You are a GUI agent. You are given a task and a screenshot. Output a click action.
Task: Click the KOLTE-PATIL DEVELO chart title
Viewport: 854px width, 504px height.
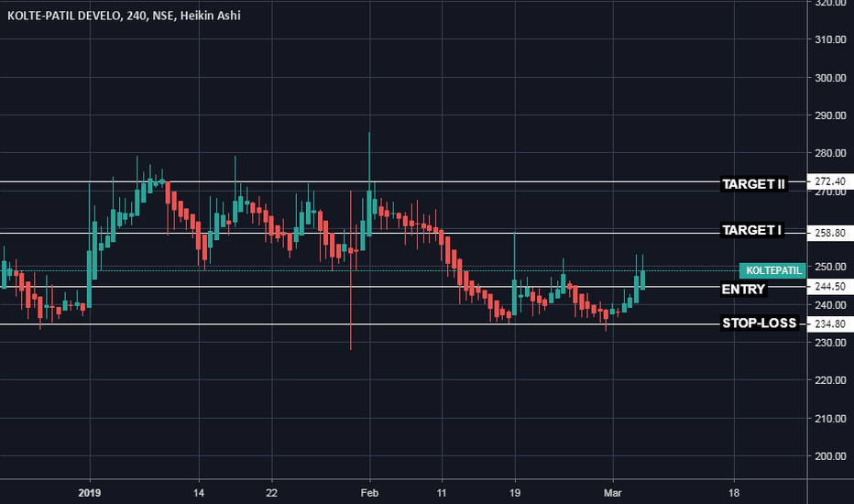tap(124, 16)
